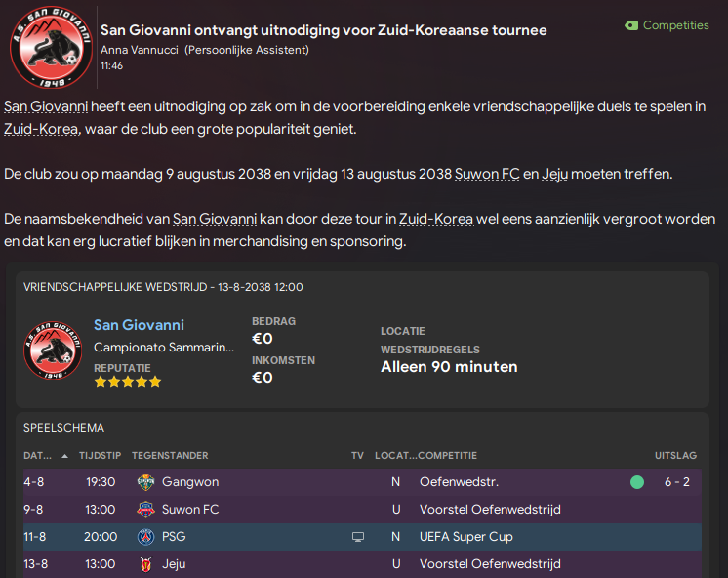Image resolution: width=728 pixels, height=578 pixels.
Task: Sort fixtures by the date column arrow
Action: (65, 456)
